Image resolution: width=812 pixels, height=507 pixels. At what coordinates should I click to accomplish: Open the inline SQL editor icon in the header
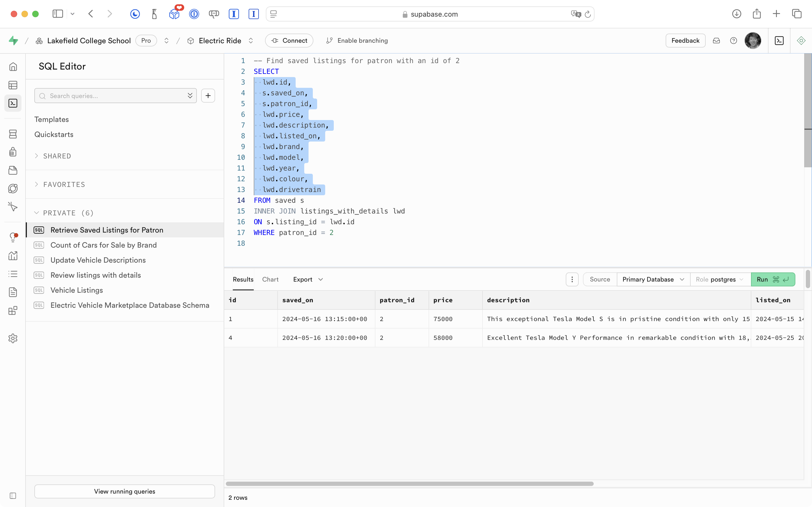779,41
